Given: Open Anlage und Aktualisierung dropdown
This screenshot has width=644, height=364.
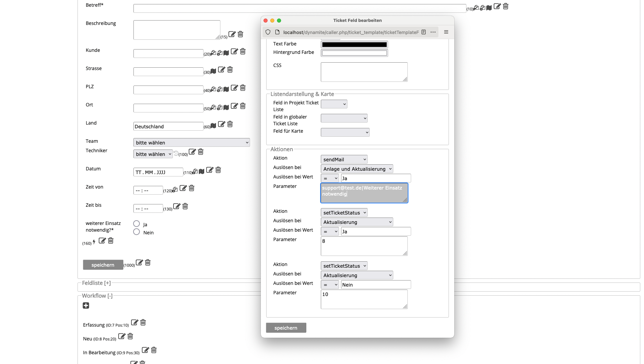Looking at the screenshot, I should [357, 169].
